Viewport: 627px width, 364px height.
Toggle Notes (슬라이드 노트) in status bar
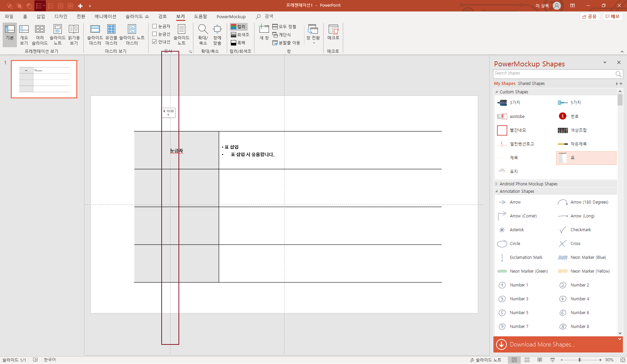click(486, 360)
